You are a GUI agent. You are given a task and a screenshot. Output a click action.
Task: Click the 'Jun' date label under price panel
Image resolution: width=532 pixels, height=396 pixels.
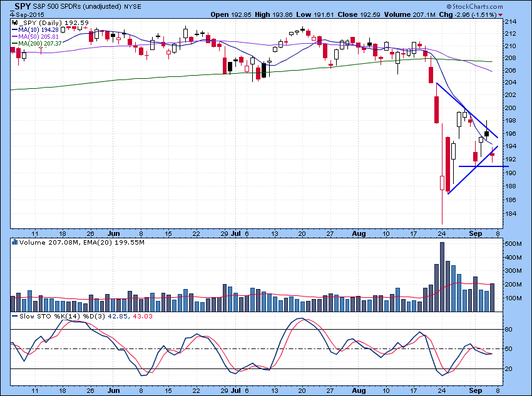coord(114,233)
